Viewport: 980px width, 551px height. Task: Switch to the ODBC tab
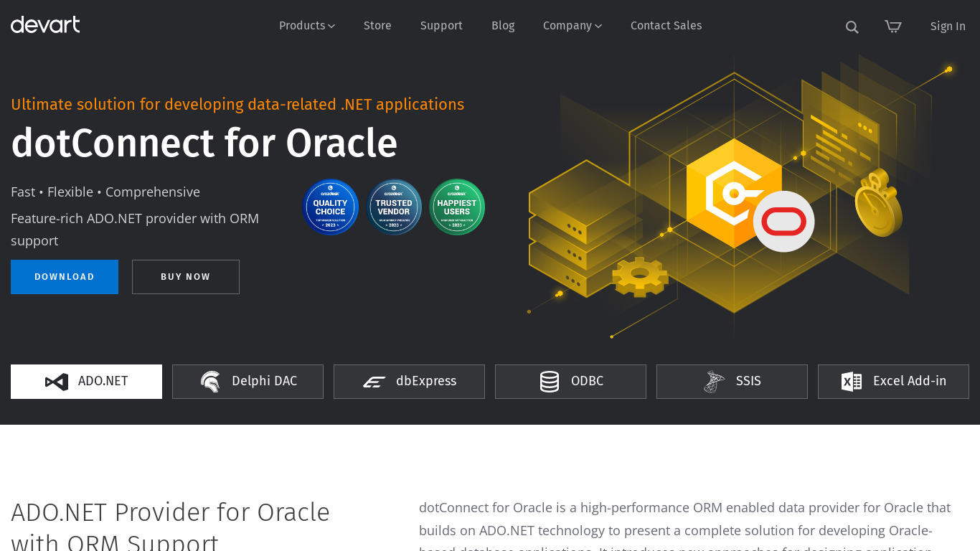pos(570,382)
